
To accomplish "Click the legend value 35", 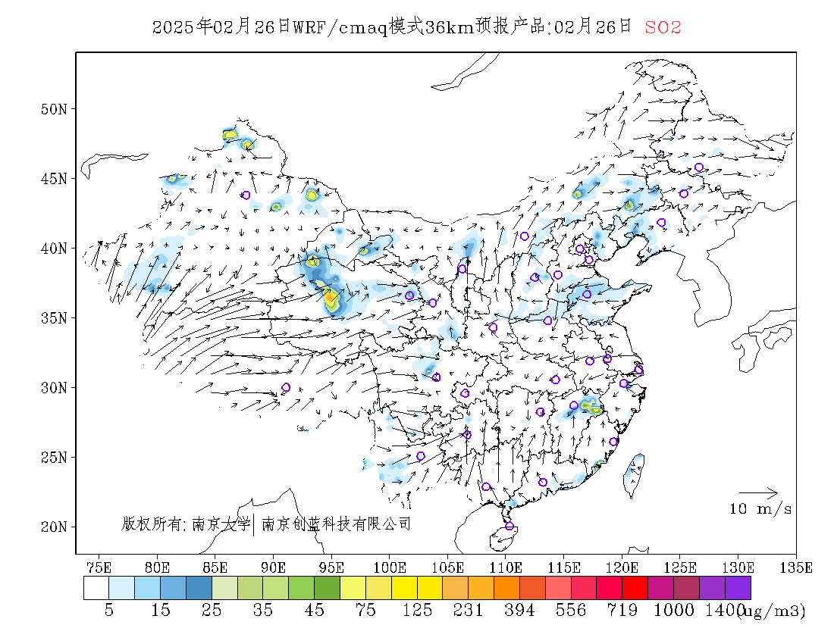I will tap(263, 610).
